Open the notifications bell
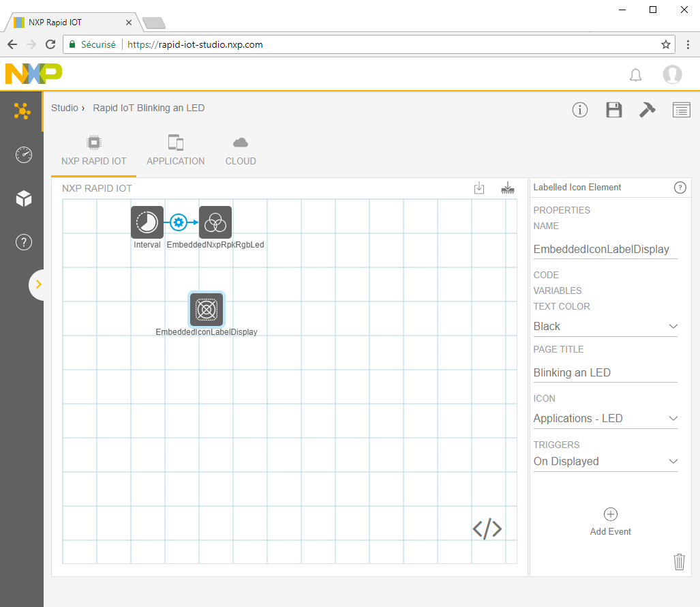The width and height of the screenshot is (700, 607). click(635, 75)
